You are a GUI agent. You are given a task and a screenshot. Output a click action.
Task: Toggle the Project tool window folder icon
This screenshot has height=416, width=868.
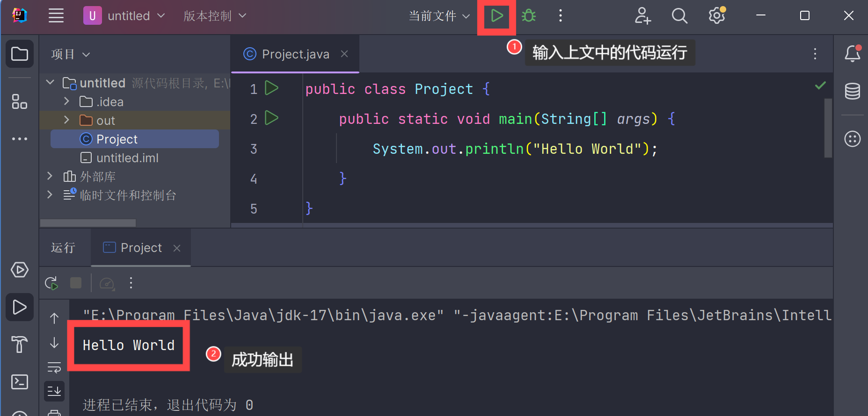19,54
